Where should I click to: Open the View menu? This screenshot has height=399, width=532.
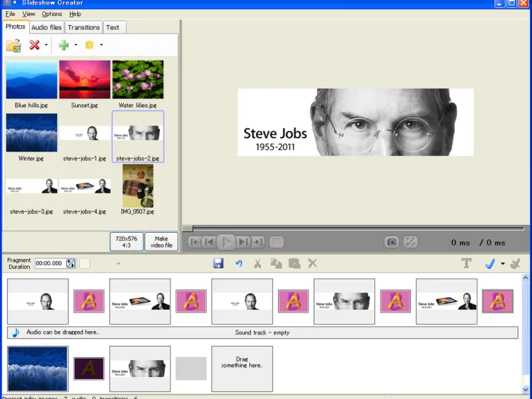(29, 14)
